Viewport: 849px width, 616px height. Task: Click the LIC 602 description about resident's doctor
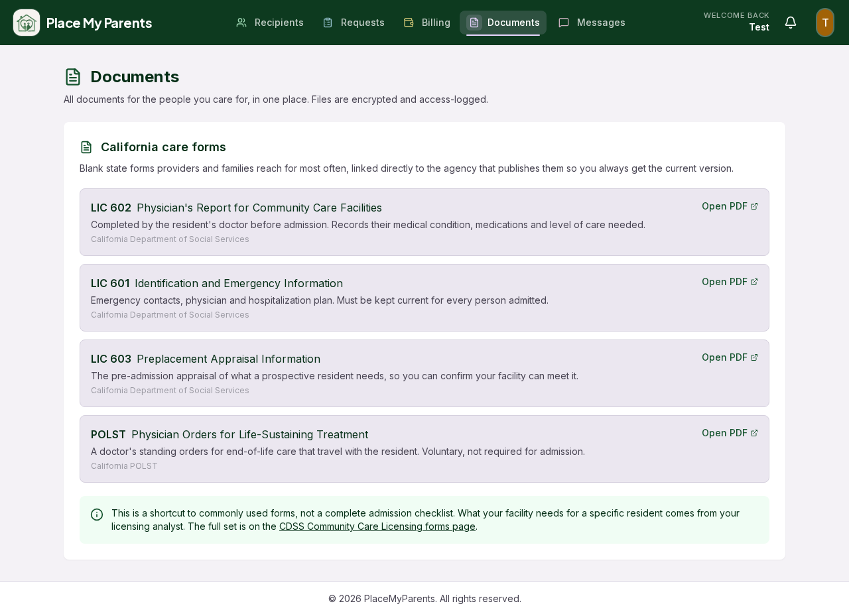[368, 225]
